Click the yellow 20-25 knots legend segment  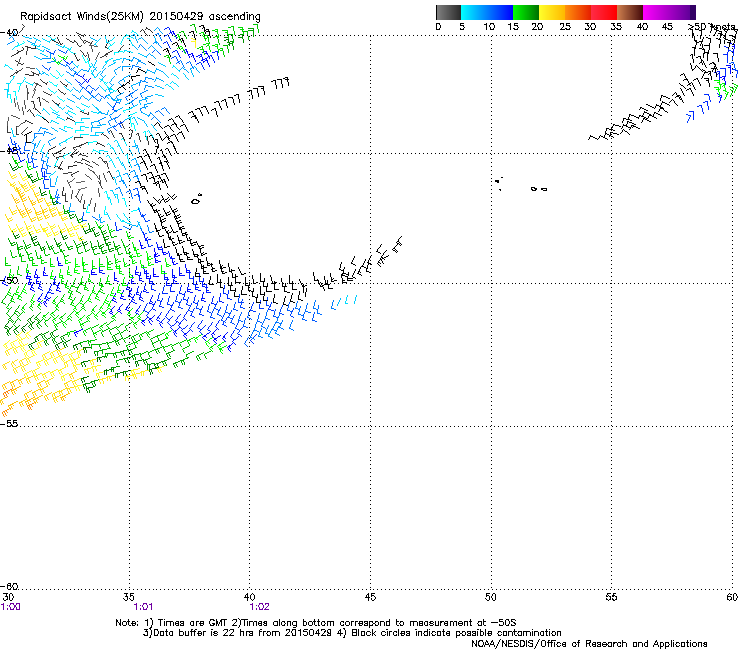552,12
